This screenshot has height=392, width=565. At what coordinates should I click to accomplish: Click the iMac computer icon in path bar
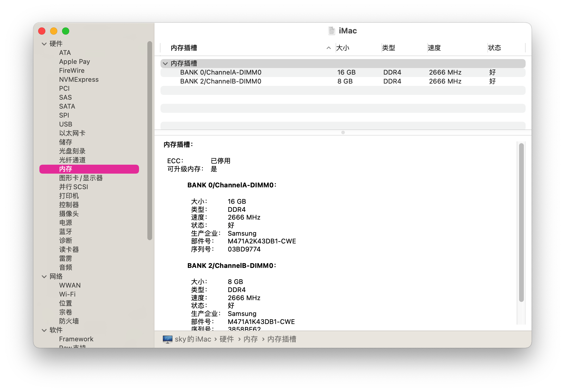click(x=168, y=339)
